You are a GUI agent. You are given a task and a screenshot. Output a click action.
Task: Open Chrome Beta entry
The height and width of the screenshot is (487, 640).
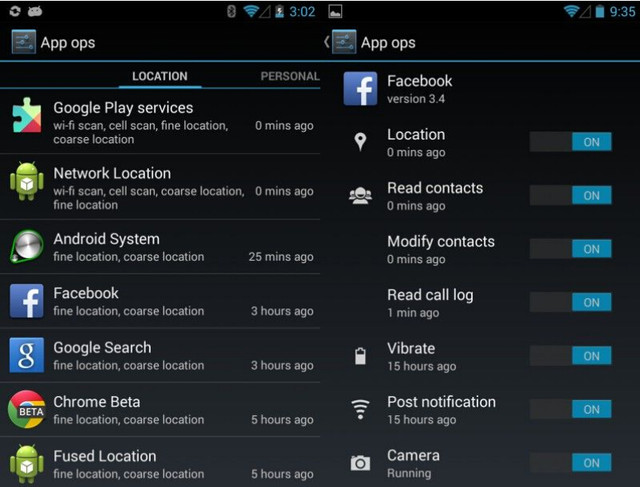(160, 409)
